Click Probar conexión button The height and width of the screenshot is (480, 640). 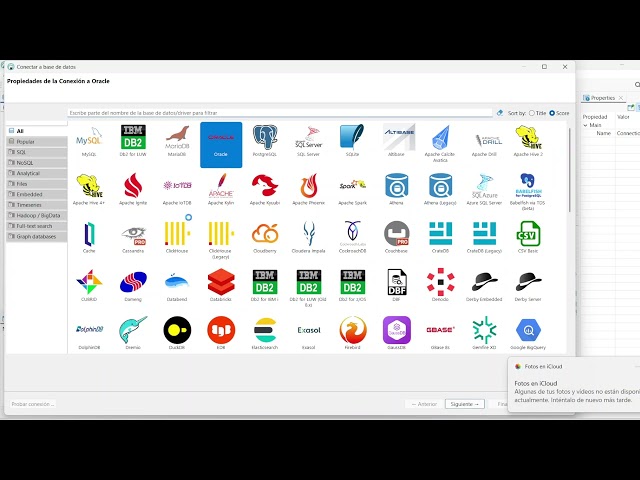coord(32,404)
